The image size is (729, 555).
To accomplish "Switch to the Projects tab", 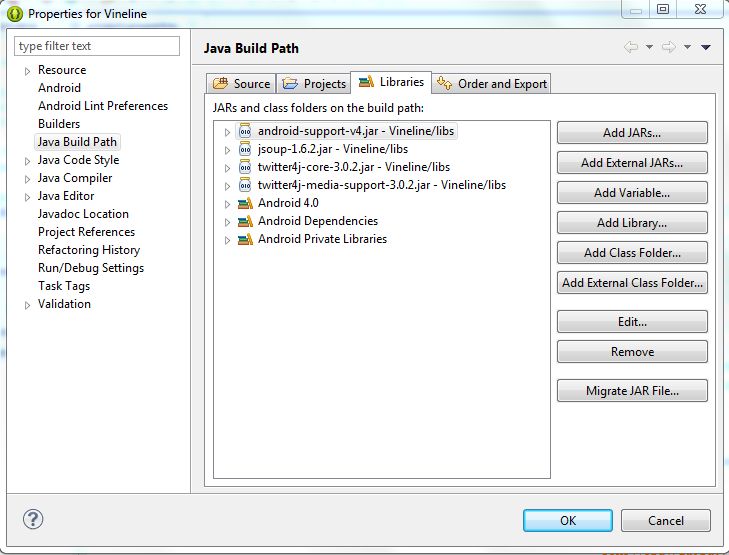I will (x=314, y=84).
